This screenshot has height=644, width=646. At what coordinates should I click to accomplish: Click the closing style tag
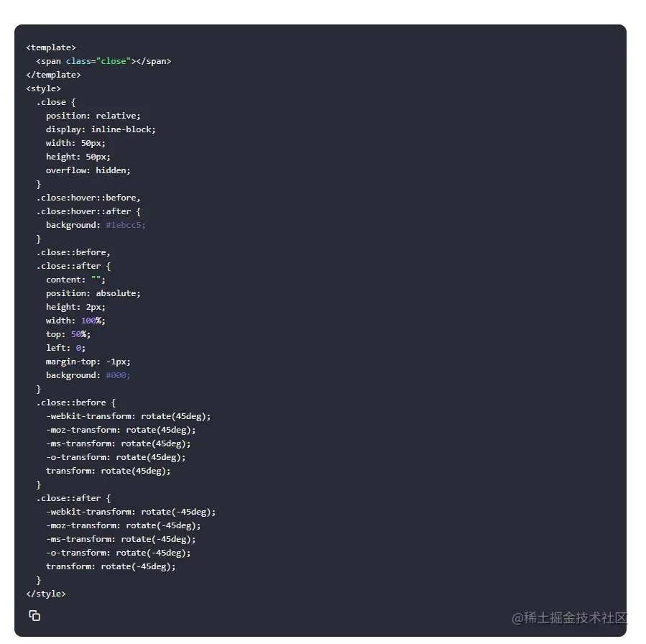pyautogui.click(x=46, y=594)
